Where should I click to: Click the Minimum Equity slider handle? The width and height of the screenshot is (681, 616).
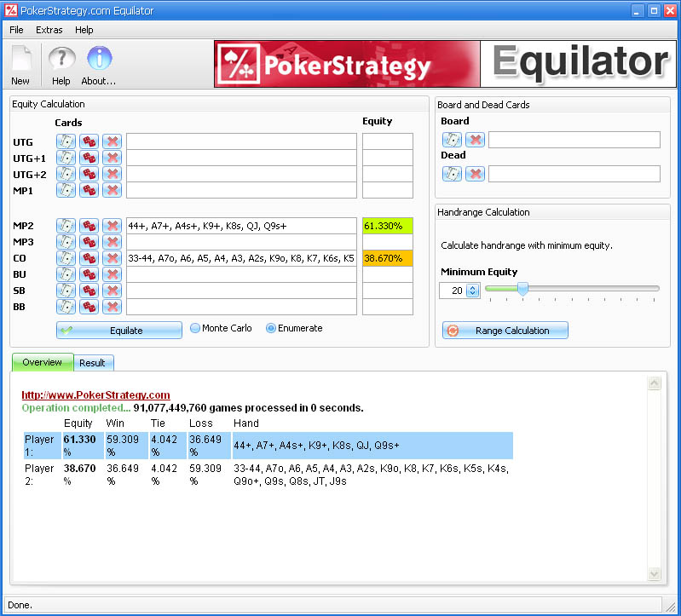tap(523, 289)
